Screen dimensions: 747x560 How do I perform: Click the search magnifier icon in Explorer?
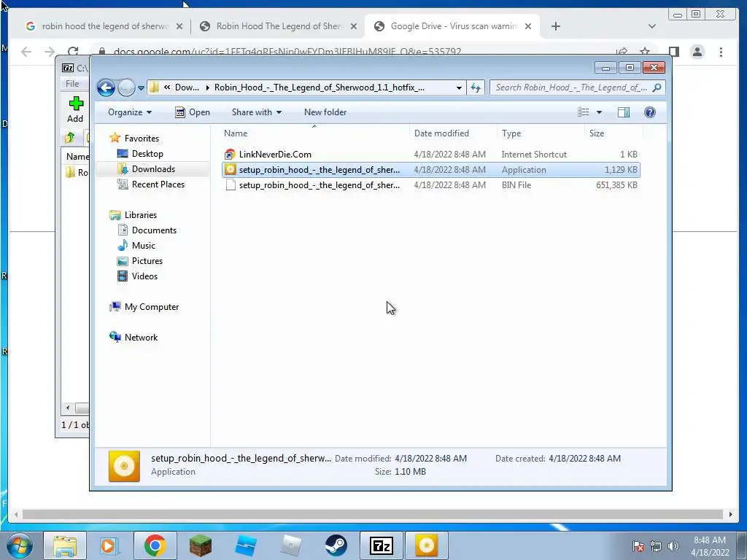[657, 87]
